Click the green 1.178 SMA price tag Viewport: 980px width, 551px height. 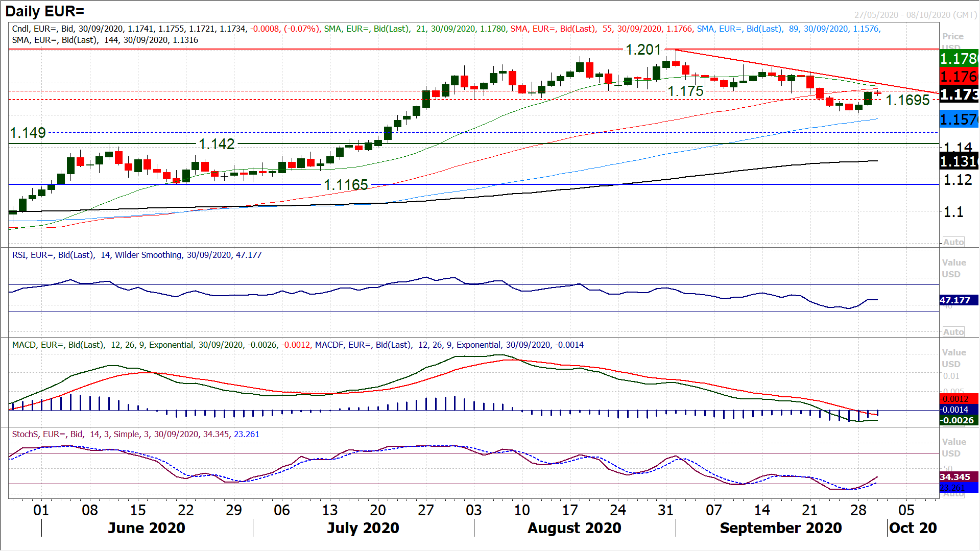[x=958, y=59]
